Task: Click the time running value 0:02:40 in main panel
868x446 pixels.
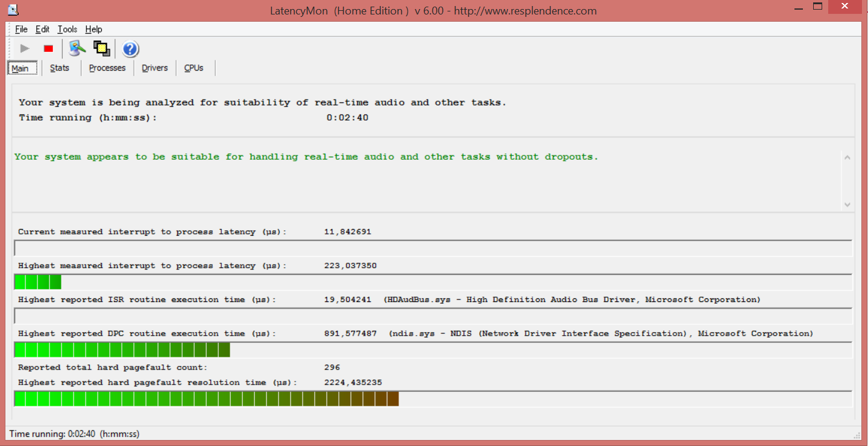Action: [348, 118]
